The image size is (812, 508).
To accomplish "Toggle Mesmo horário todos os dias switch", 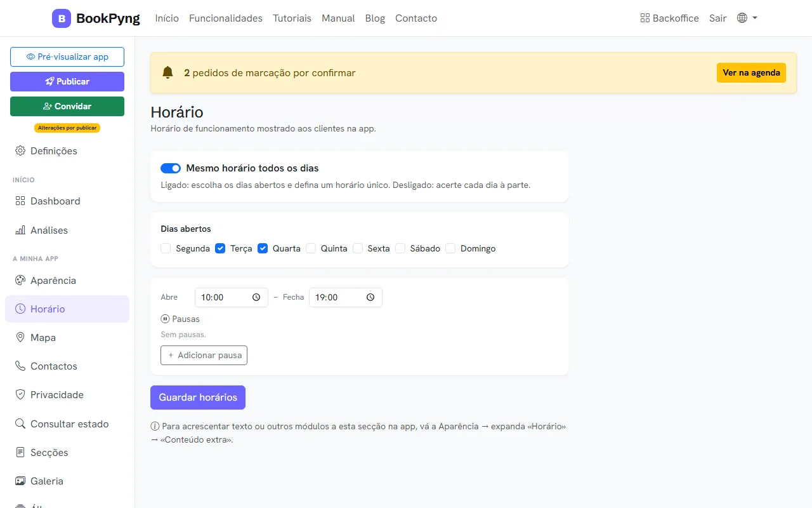I will click(x=171, y=168).
